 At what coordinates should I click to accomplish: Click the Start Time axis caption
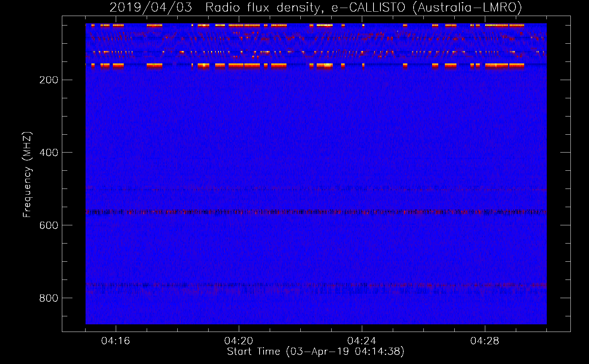click(x=316, y=352)
